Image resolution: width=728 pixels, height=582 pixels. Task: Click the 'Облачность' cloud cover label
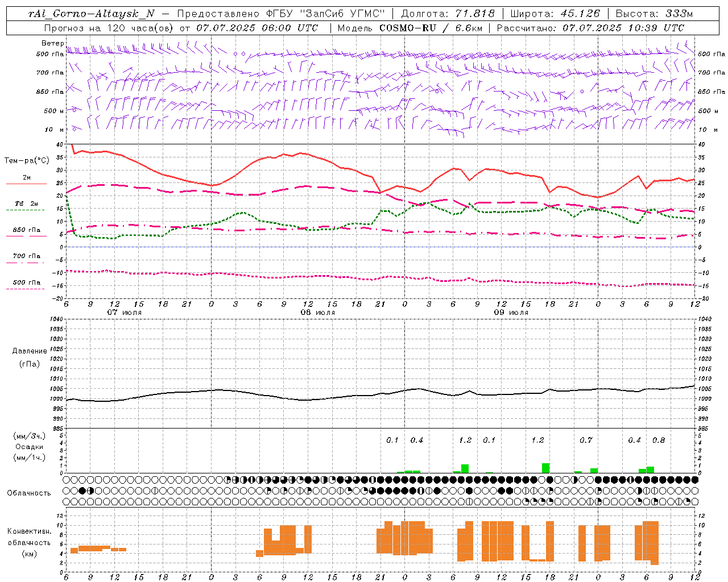29,493
